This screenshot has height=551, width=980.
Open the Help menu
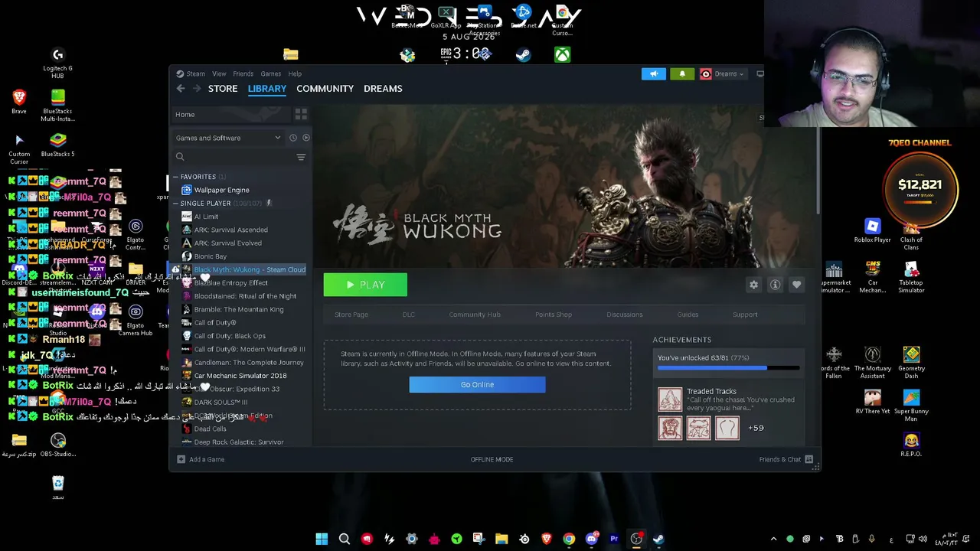tap(295, 73)
